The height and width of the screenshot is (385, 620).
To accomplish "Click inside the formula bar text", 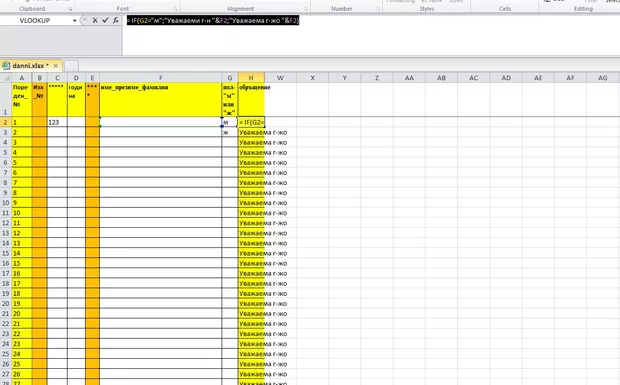I will (213, 21).
